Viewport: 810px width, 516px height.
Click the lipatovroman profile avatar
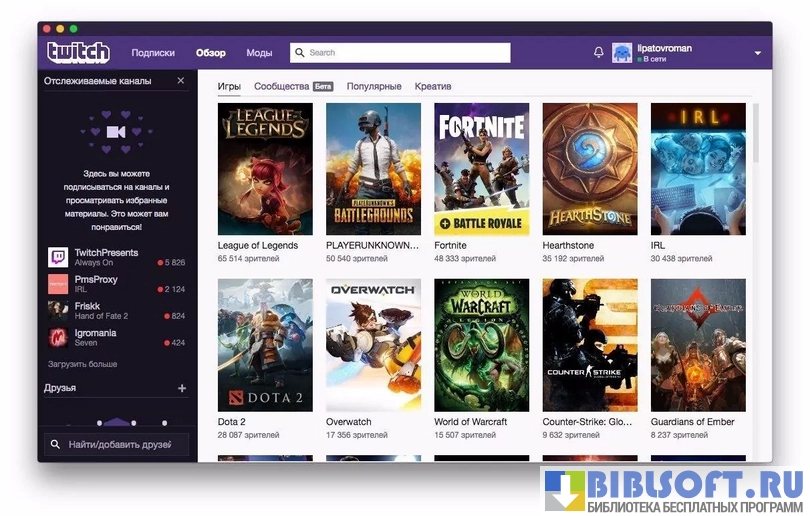coord(622,53)
